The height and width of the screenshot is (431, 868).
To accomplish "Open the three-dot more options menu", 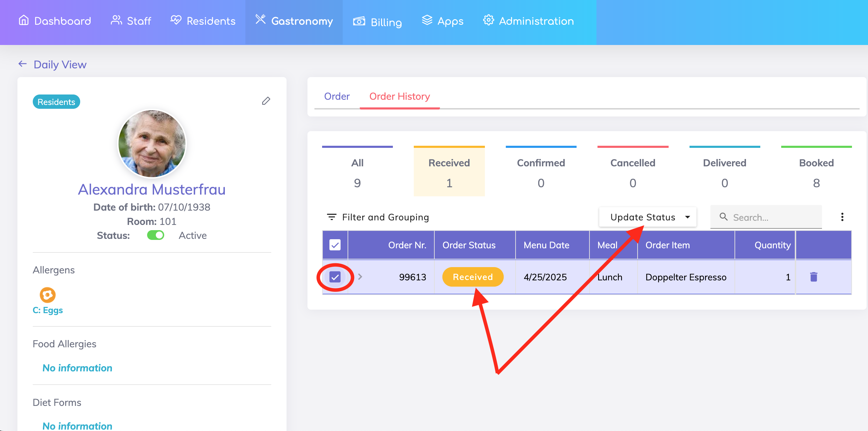I will point(842,217).
